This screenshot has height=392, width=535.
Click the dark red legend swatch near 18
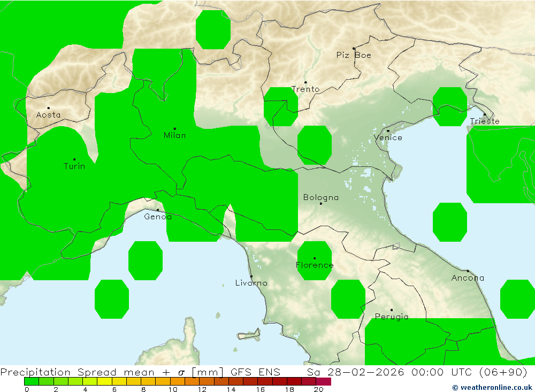pyautogui.click(x=294, y=381)
